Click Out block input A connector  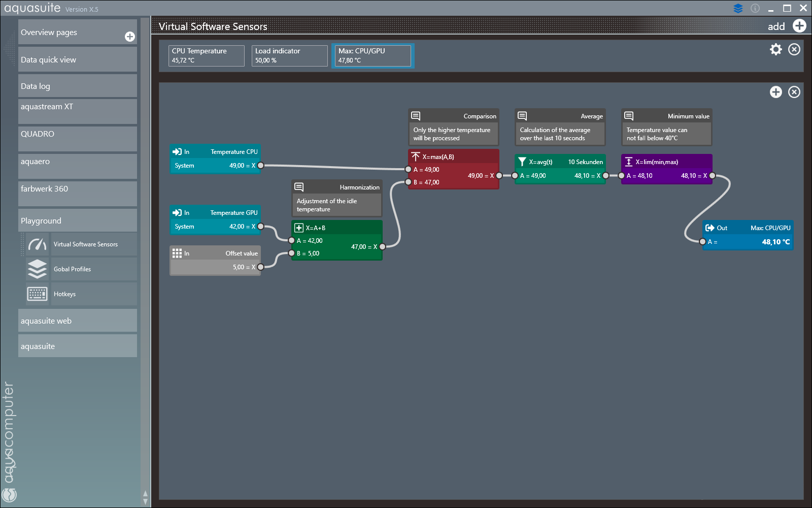pos(702,241)
